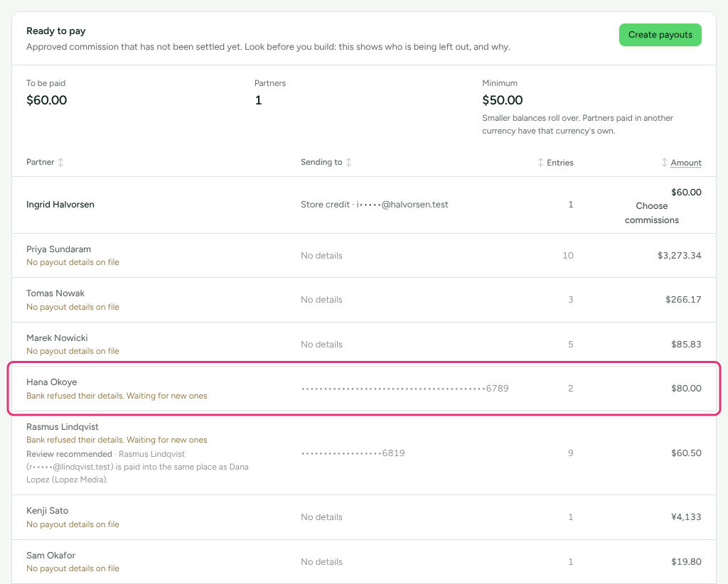Click the $80.00 amount for Hana Okoye
The width and height of the screenshot is (728, 584).
click(686, 388)
